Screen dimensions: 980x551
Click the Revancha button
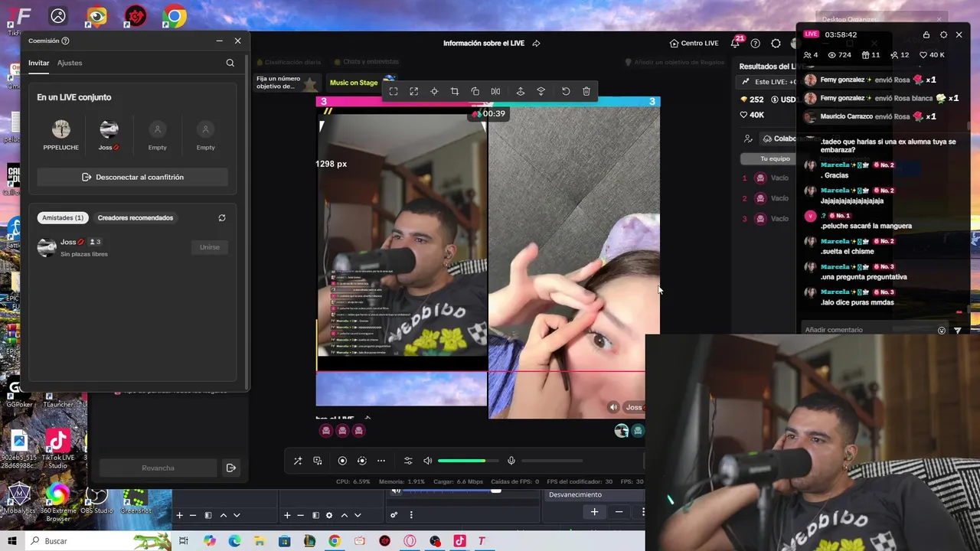click(158, 468)
